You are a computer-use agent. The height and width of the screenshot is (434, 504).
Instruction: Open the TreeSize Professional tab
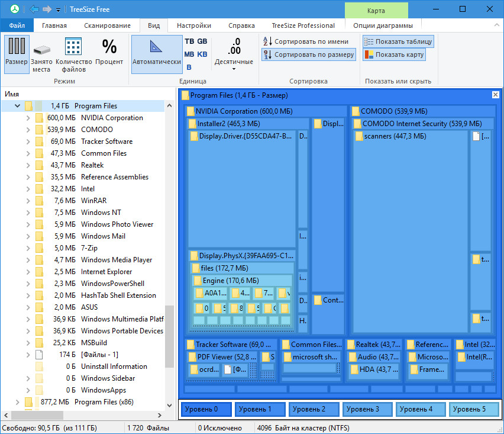click(303, 25)
